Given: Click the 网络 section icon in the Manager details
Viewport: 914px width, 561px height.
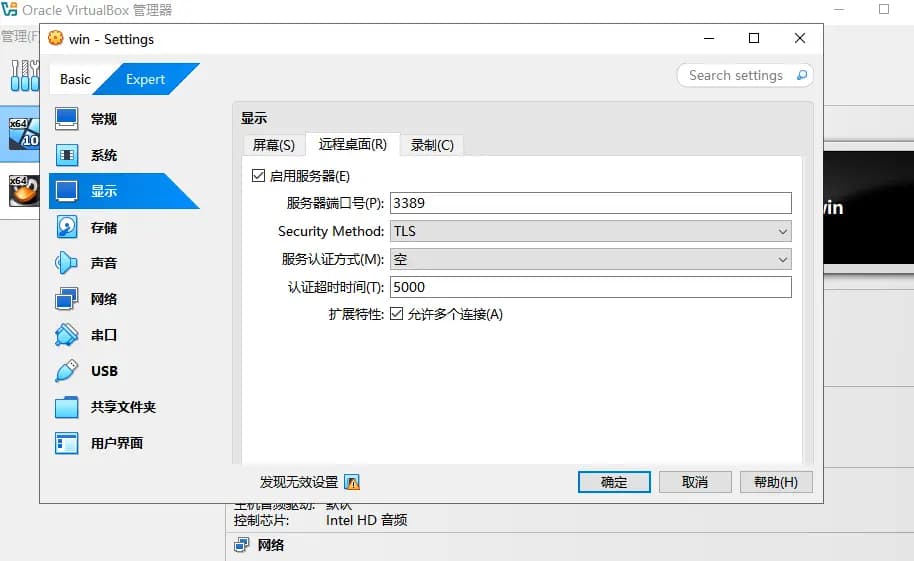Looking at the screenshot, I should (241, 545).
